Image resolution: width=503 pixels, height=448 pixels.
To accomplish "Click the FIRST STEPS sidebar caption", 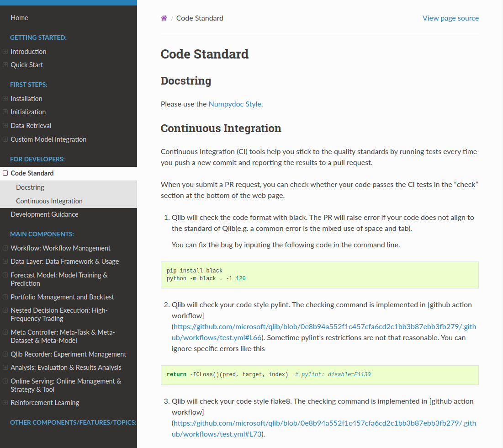I will coord(28,85).
